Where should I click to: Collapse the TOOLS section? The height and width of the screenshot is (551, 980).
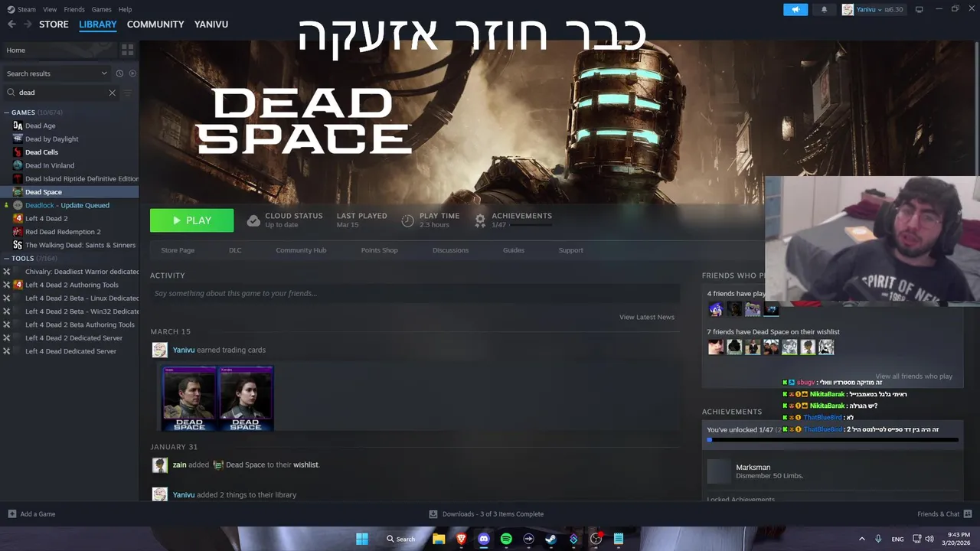pos(7,259)
